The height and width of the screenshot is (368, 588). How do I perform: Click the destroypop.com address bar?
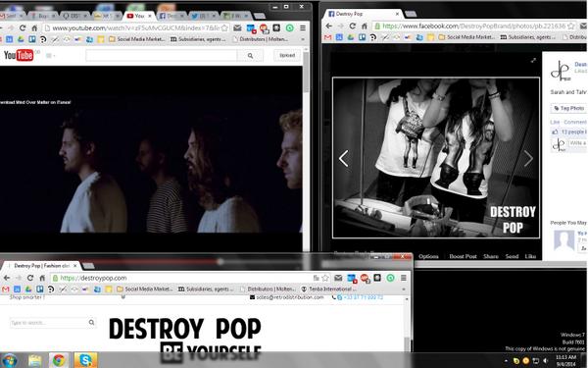pos(190,278)
